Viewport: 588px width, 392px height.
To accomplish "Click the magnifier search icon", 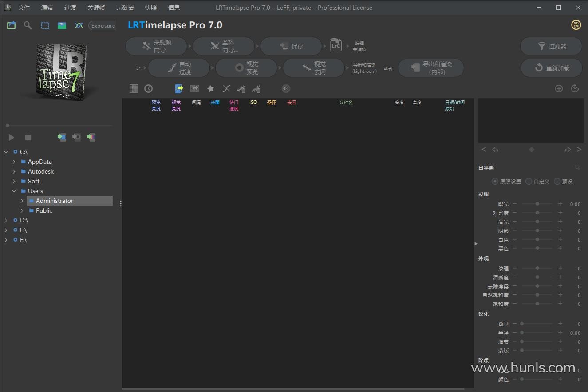I will coord(28,25).
